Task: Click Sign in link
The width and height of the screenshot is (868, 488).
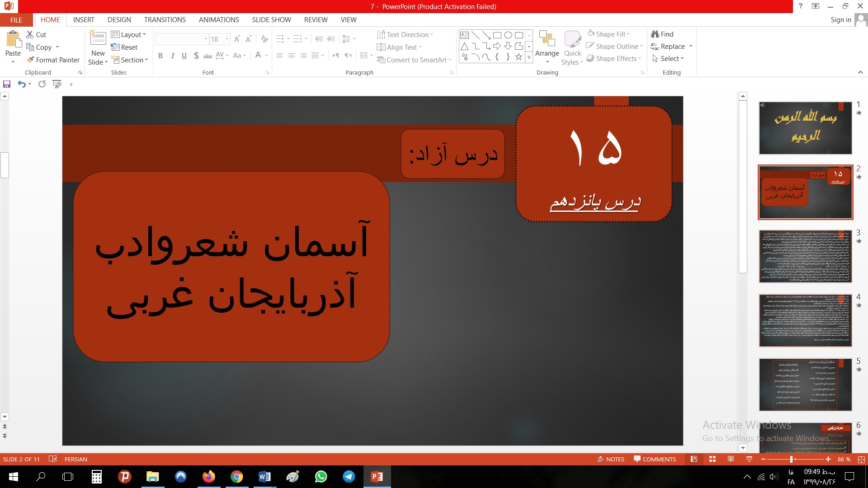Action: tap(841, 20)
